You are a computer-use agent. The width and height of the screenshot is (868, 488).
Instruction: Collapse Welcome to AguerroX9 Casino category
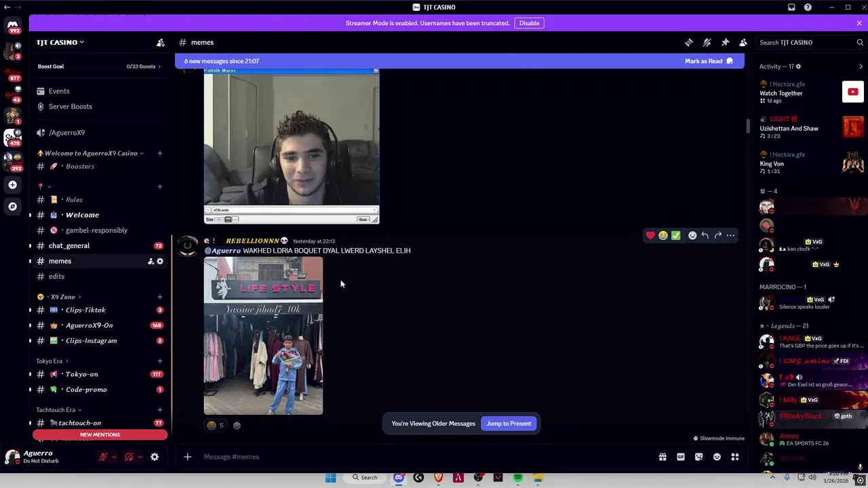pyautogui.click(x=90, y=153)
